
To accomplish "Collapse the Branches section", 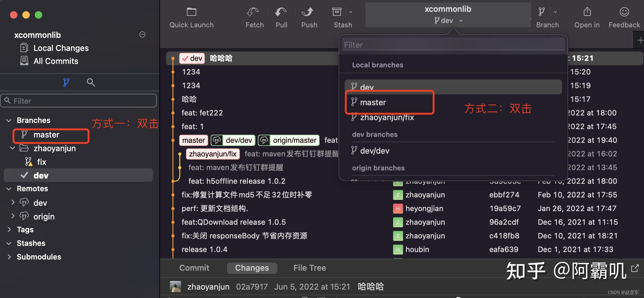I will pos(9,120).
